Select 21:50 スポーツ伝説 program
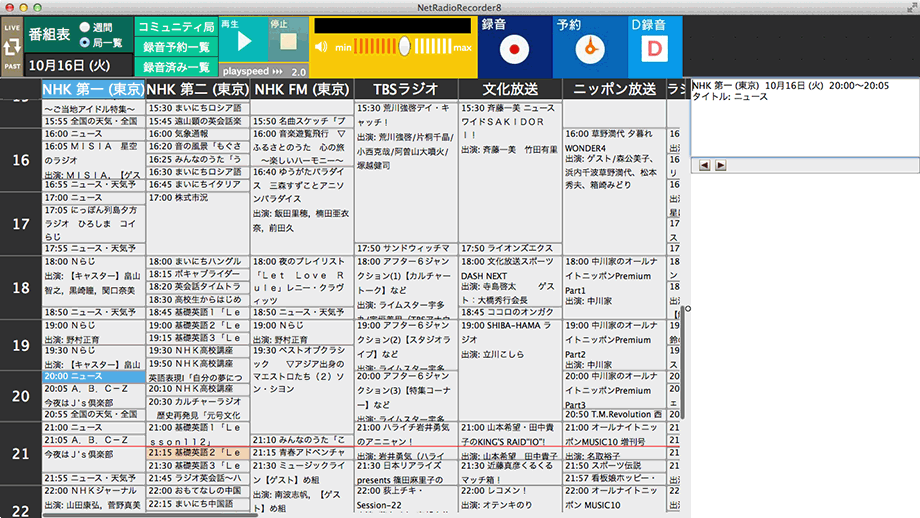The width and height of the screenshot is (920, 518). tap(614, 466)
